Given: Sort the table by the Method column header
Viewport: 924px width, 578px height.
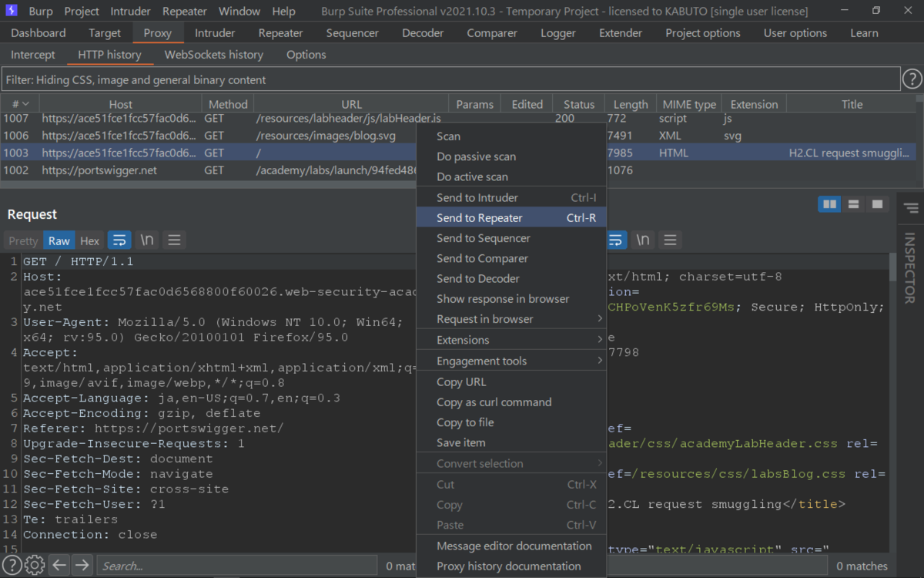Looking at the screenshot, I should pyautogui.click(x=228, y=104).
